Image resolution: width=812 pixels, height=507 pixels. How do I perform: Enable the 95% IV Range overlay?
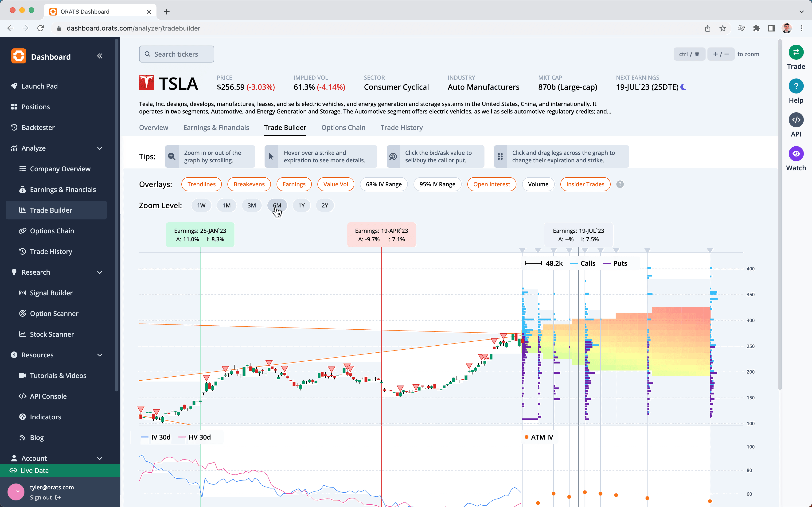coord(437,184)
